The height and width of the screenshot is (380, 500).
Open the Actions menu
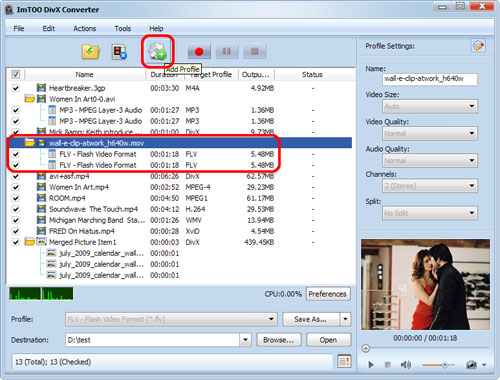pyautogui.click(x=84, y=28)
